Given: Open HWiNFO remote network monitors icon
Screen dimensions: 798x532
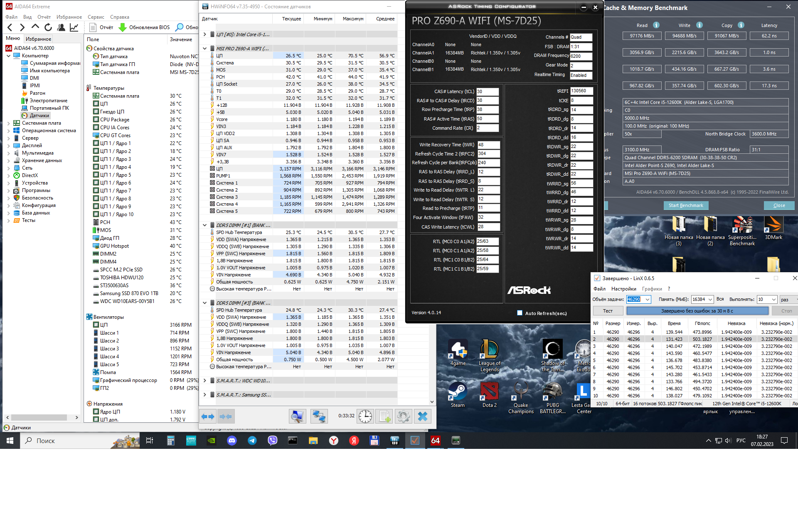Looking at the screenshot, I should point(319,416).
